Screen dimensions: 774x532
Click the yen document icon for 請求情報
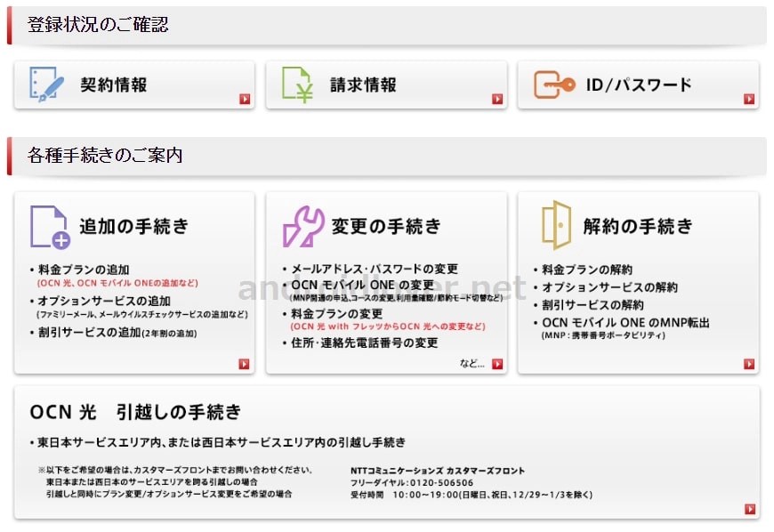coord(297,85)
